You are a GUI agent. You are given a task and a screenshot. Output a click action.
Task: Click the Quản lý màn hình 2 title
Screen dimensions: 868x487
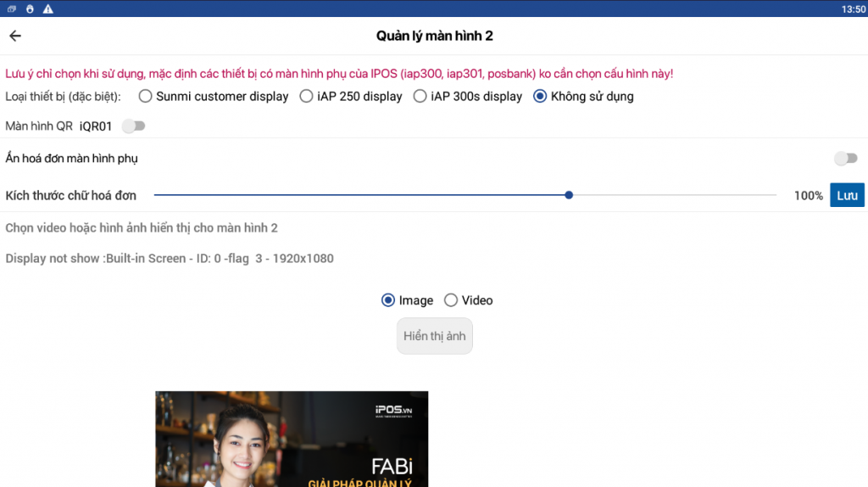[434, 36]
